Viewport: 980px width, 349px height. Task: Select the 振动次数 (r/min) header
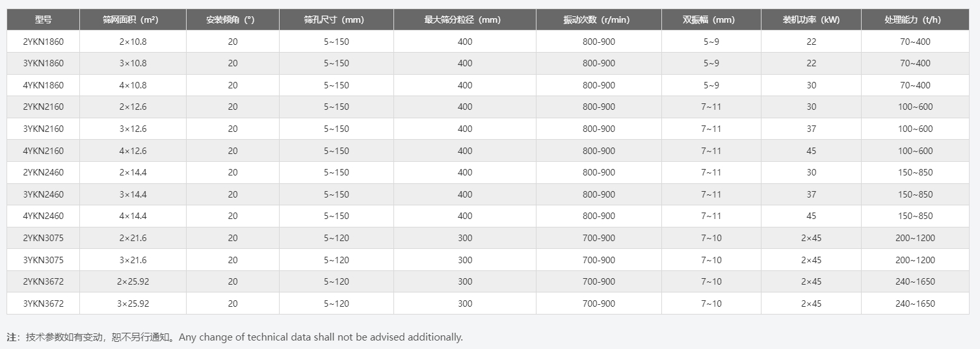pyautogui.click(x=599, y=19)
